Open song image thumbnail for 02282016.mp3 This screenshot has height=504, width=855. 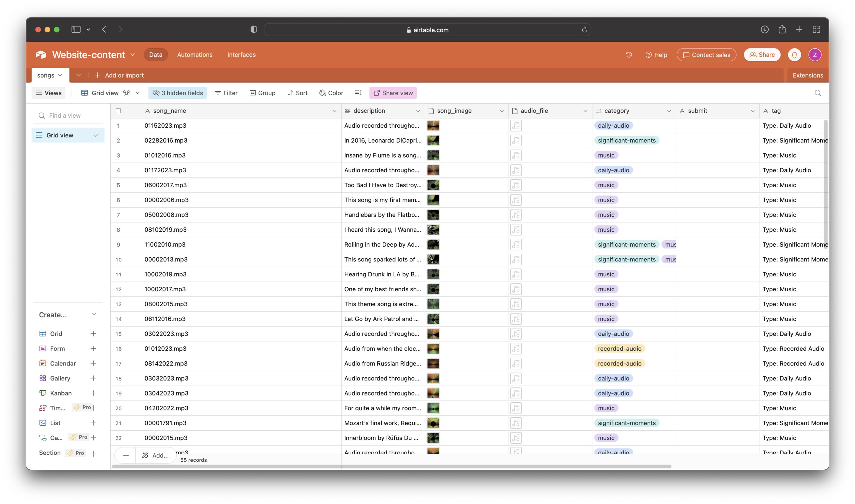tap(433, 141)
